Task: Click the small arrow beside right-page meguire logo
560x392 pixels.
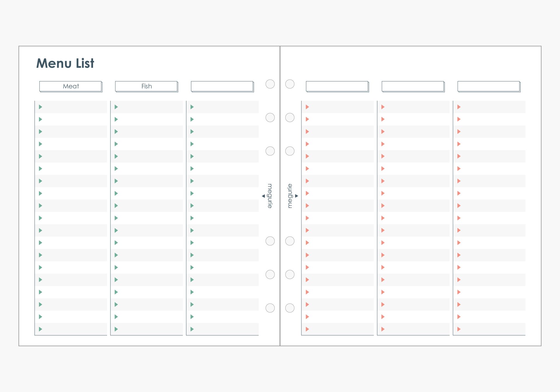Action: click(x=297, y=196)
